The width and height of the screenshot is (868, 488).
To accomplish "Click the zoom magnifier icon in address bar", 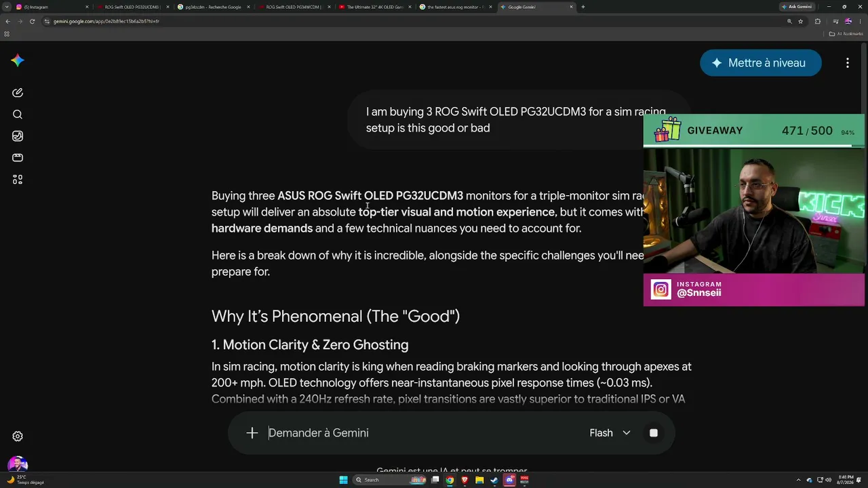I will [x=789, y=21].
